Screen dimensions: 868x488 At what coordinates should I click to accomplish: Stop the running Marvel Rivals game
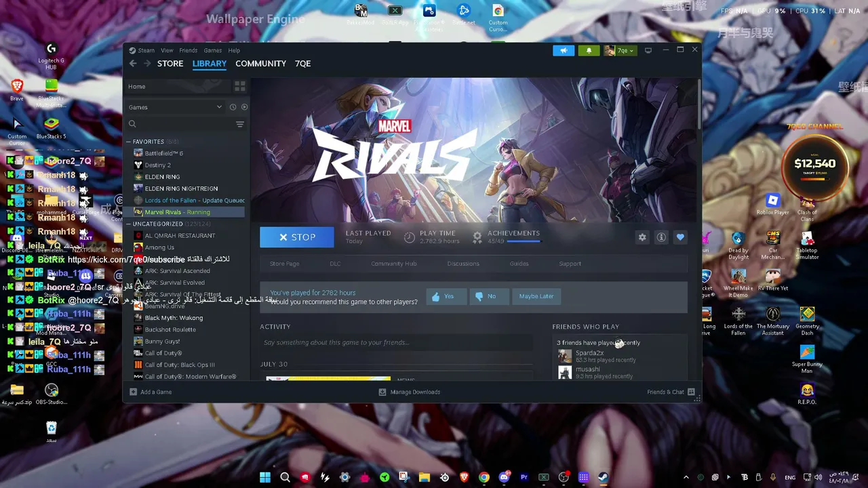click(297, 237)
